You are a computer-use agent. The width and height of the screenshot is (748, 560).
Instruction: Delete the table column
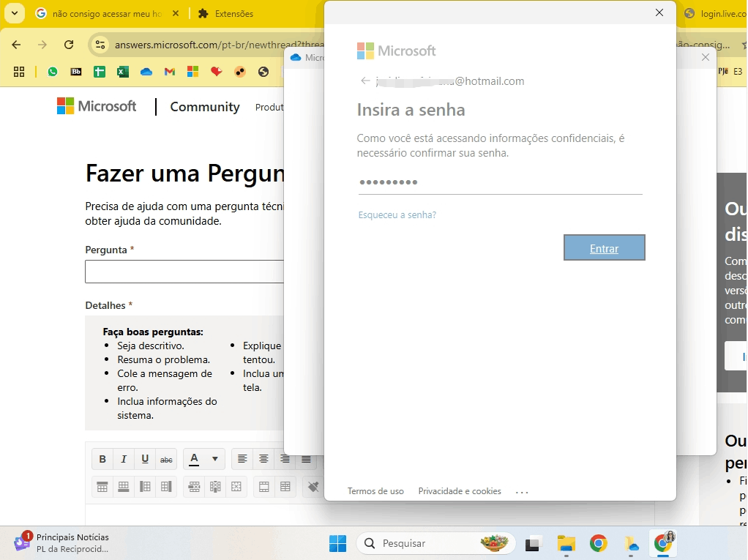click(x=215, y=487)
